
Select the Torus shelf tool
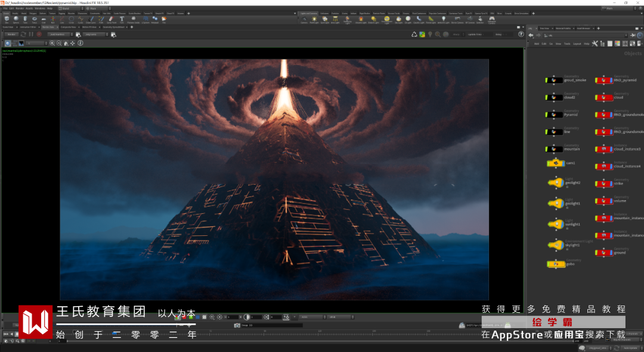[35, 19]
